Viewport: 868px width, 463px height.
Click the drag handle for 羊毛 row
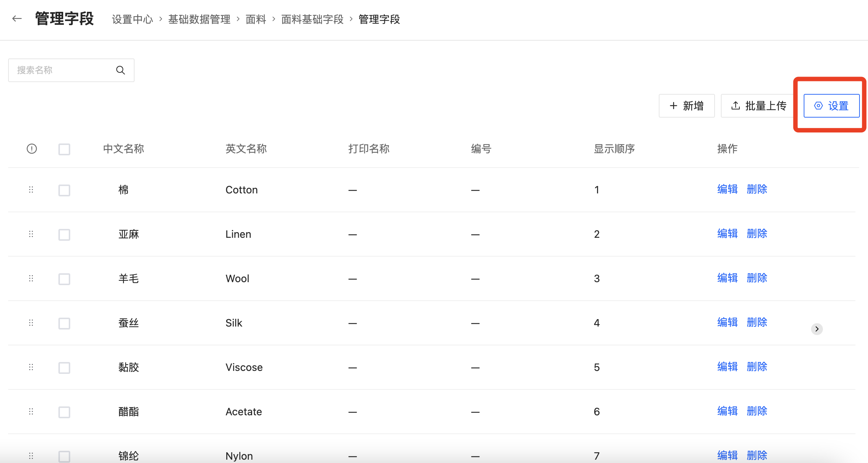pyautogui.click(x=31, y=278)
